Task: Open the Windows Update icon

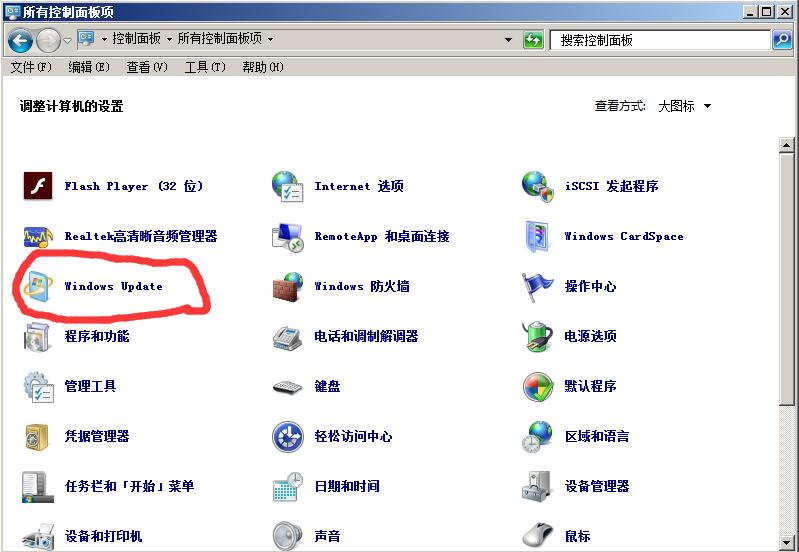Action: pyautogui.click(x=38, y=286)
